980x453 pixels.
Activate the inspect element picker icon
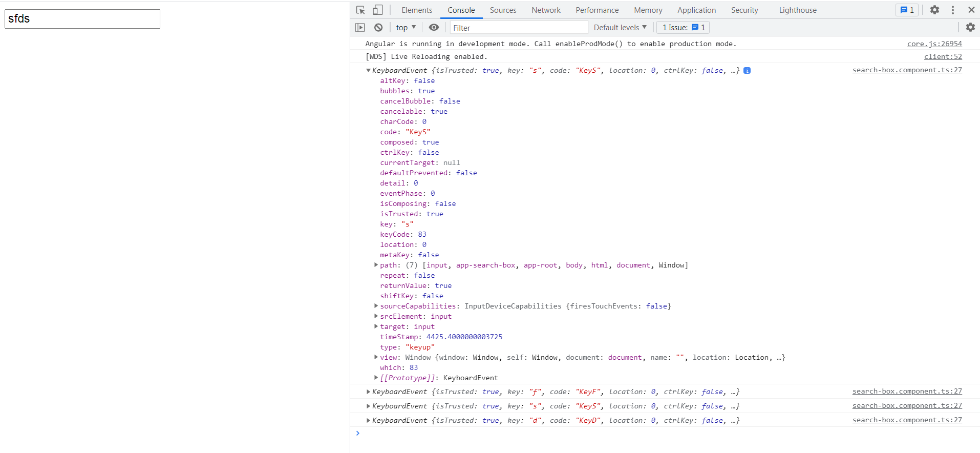tap(360, 10)
